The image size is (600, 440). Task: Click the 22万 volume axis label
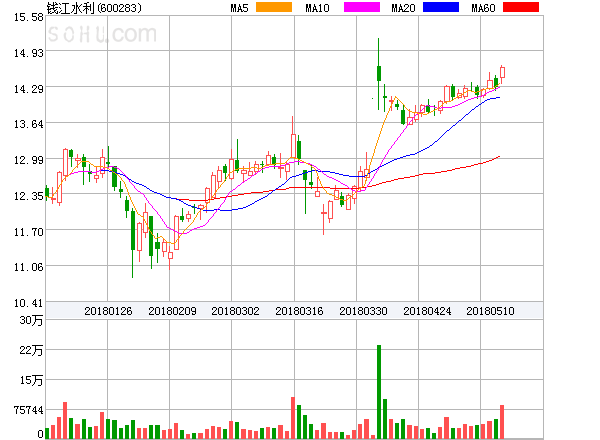(31, 350)
